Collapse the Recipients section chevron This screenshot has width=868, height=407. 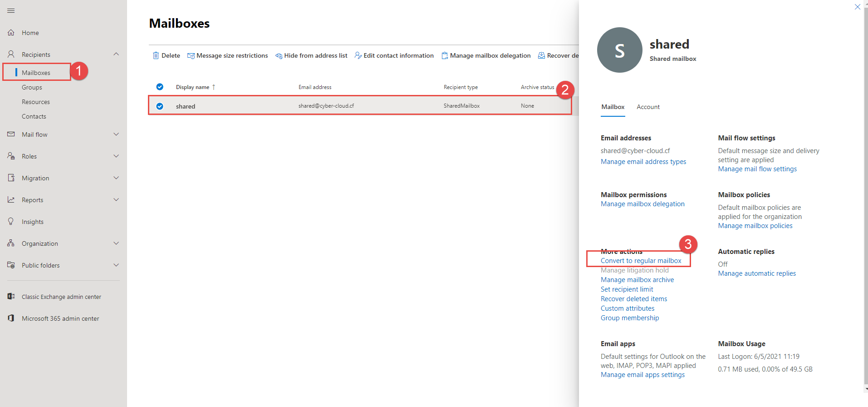[x=116, y=55]
